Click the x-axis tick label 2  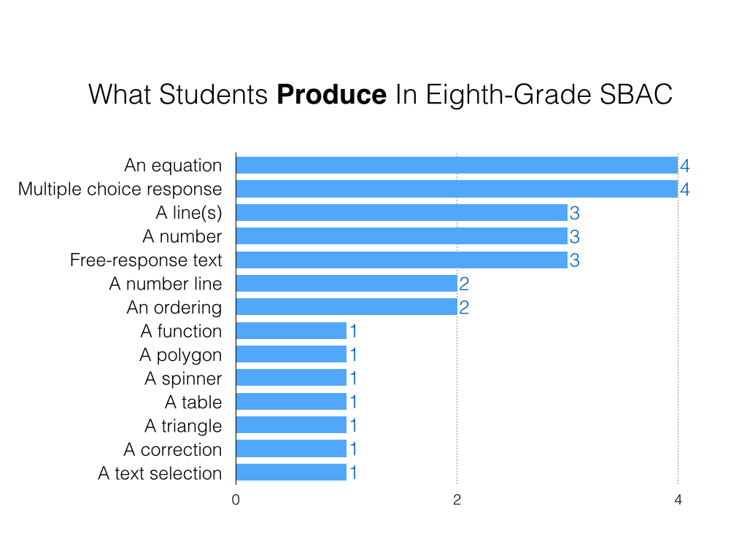pyautogui.click(x=457, y=500)
